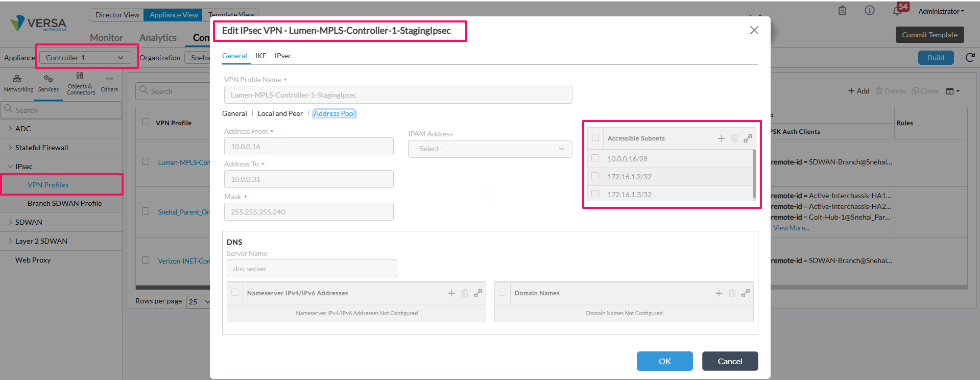The width and height of the screenshot is (980, 380).
Task: Open the Appliance Controller-1 dropdown
Action: (84, 58)
